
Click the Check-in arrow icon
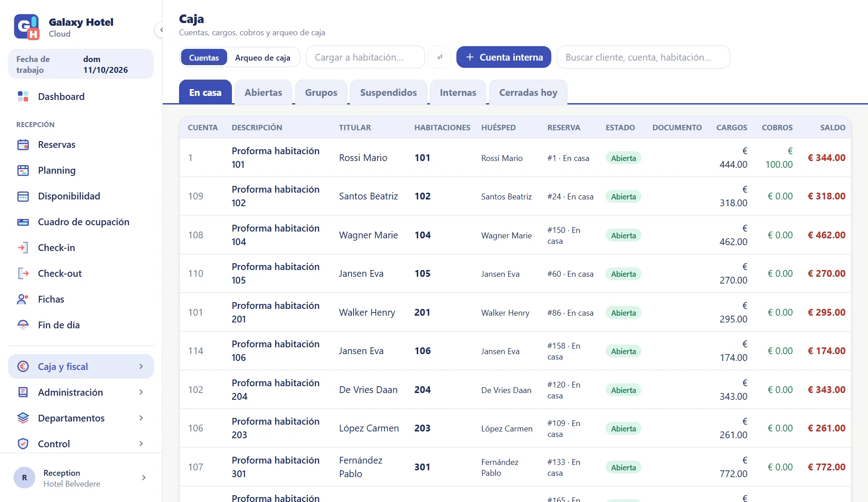coord(23,248)
